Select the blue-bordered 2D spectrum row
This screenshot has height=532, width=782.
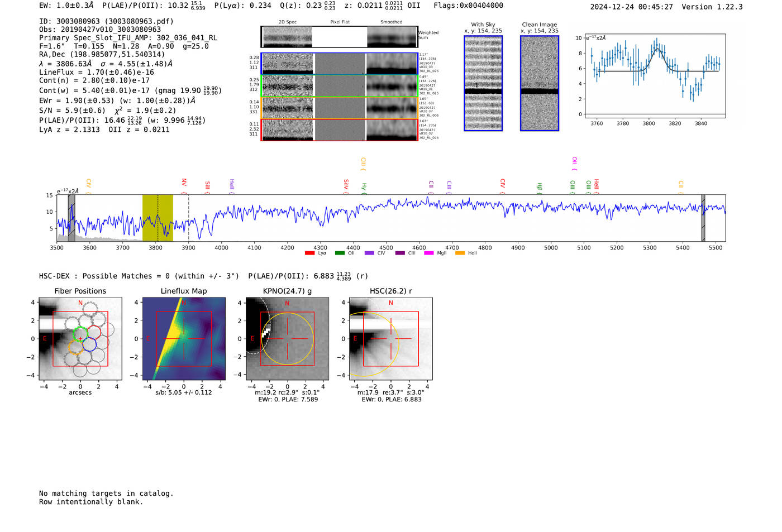[x=339, y=64]
